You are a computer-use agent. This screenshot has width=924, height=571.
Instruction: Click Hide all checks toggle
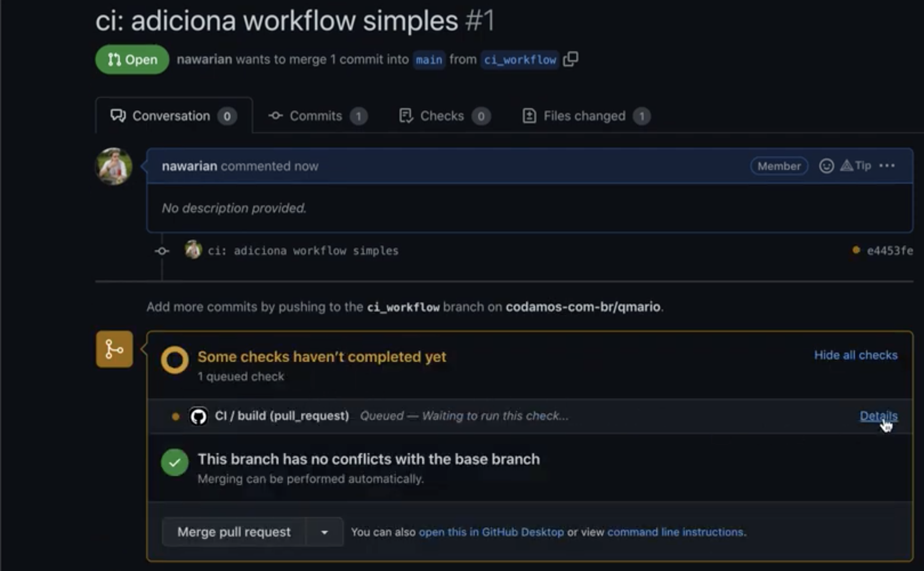click(x=856, y=354)
